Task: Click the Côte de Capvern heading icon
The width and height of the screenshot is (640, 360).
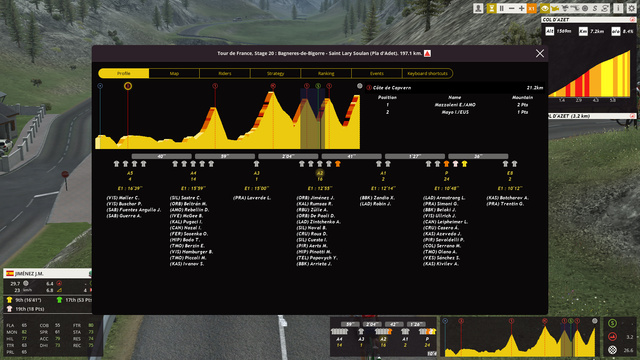Action: [369, 88]
